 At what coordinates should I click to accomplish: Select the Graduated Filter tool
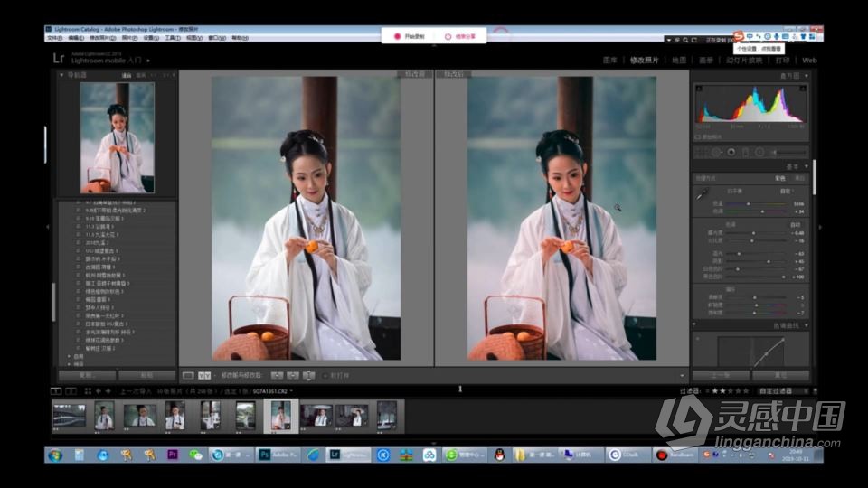pyautogui.click(x=746, y=152)
